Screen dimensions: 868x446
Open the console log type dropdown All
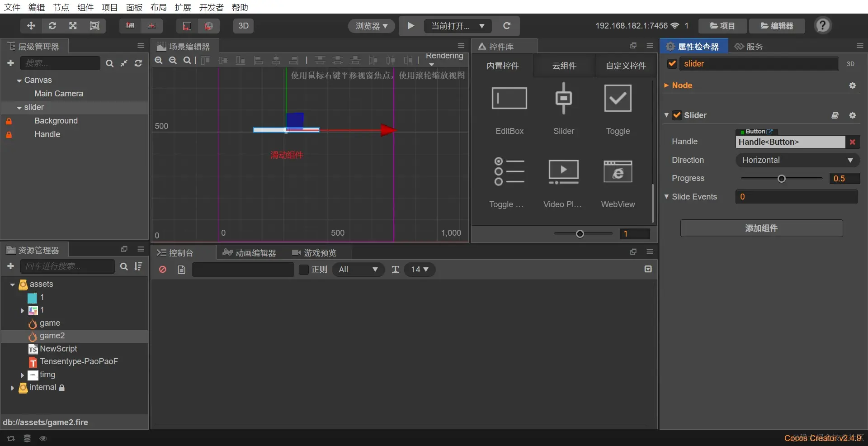click(x=359, y=270)
